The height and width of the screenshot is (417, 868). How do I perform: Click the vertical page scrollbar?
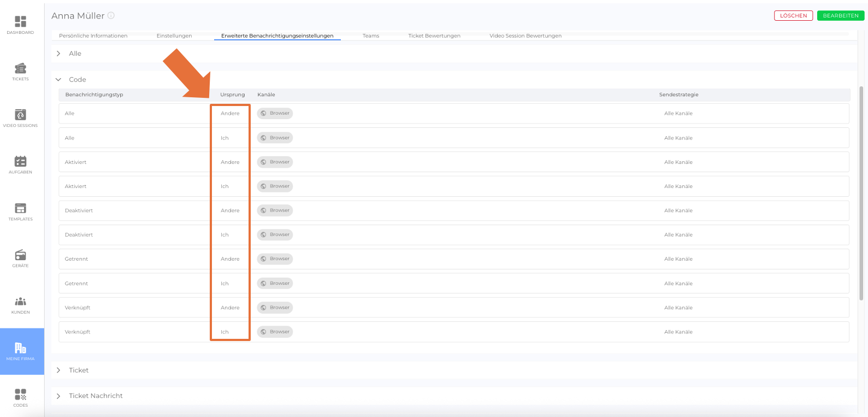(x=861, y=191)
